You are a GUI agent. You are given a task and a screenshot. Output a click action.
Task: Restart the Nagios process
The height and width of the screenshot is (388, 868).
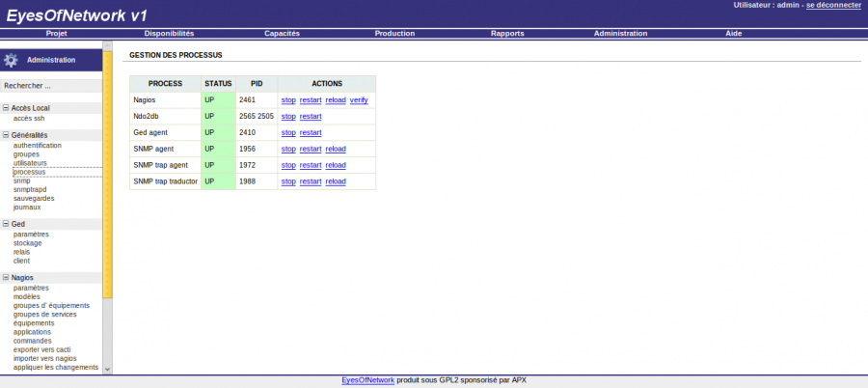click(x=311, y=100)
